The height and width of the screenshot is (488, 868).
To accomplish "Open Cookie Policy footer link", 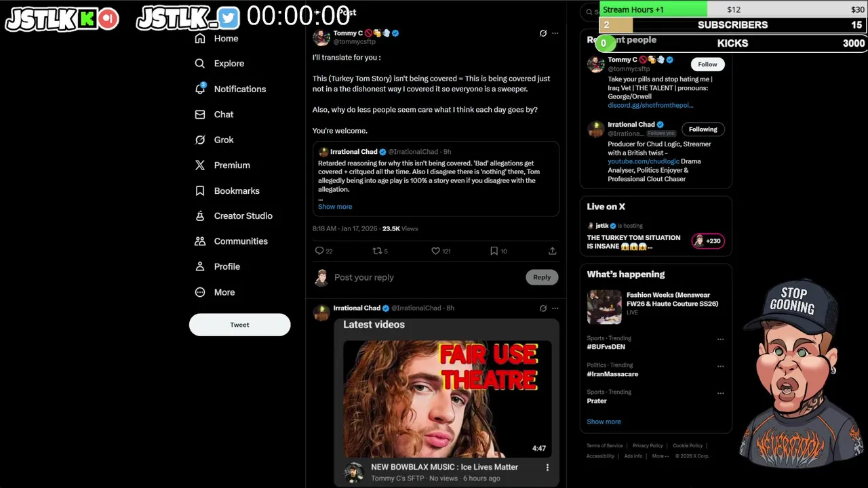I will [688, 446].
